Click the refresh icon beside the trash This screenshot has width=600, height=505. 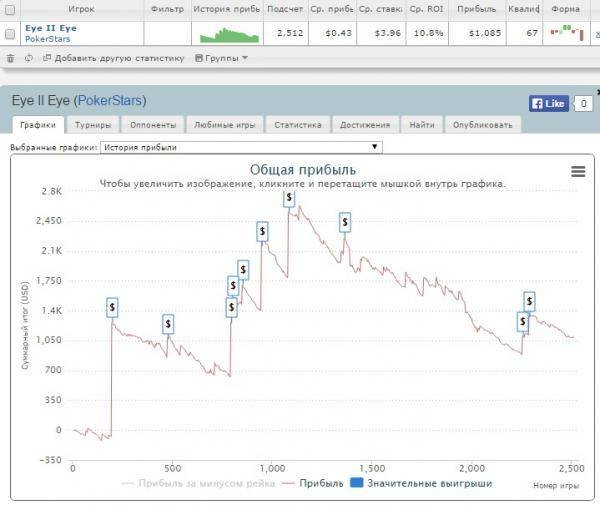click(29, 58)
